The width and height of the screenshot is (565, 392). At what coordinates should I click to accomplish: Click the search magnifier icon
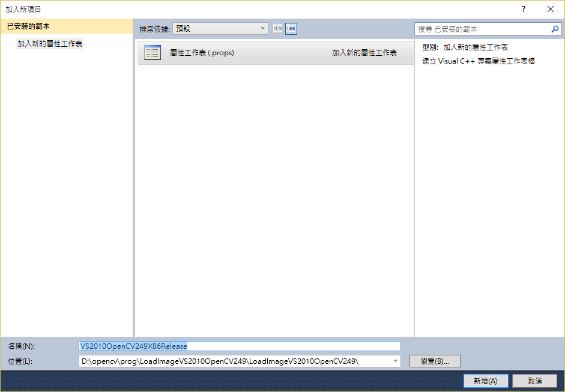[x=555, y=29]
